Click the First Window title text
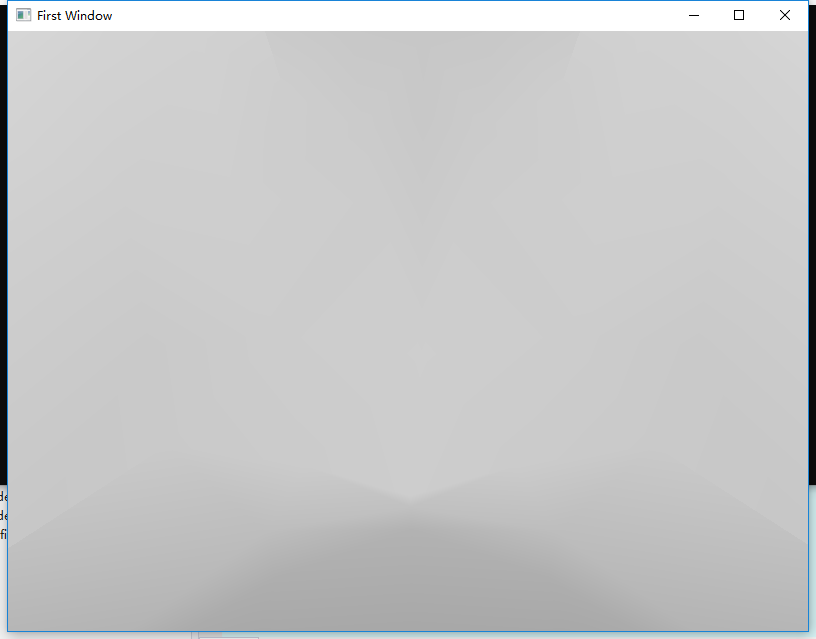This screenshot has width=816, height=639. click(74, 16)
